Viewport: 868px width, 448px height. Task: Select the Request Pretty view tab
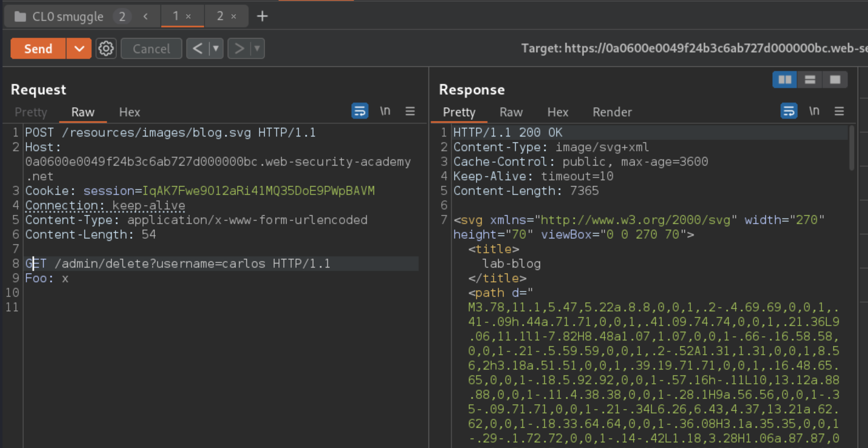[31, 112]
